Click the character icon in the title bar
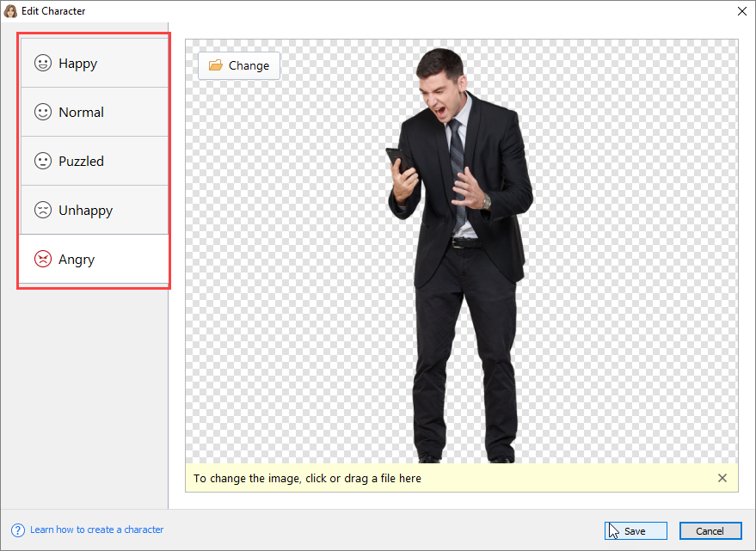 pos(10,10)
